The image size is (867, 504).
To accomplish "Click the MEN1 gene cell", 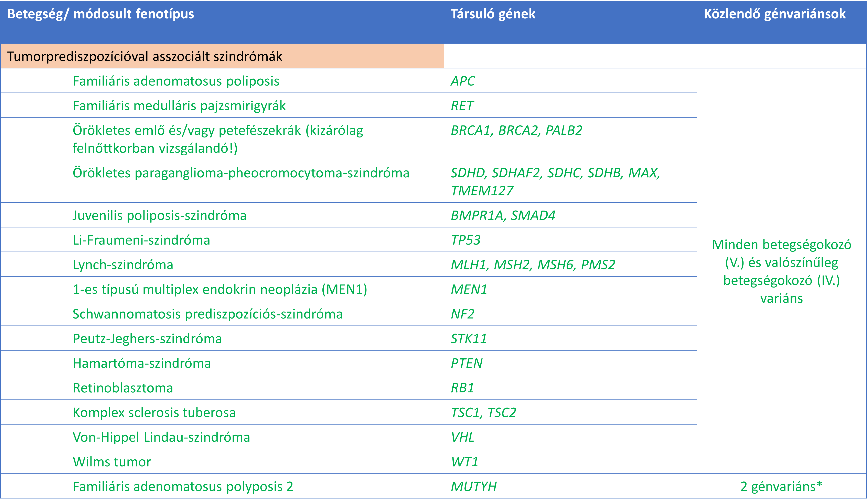I will 469,290.
